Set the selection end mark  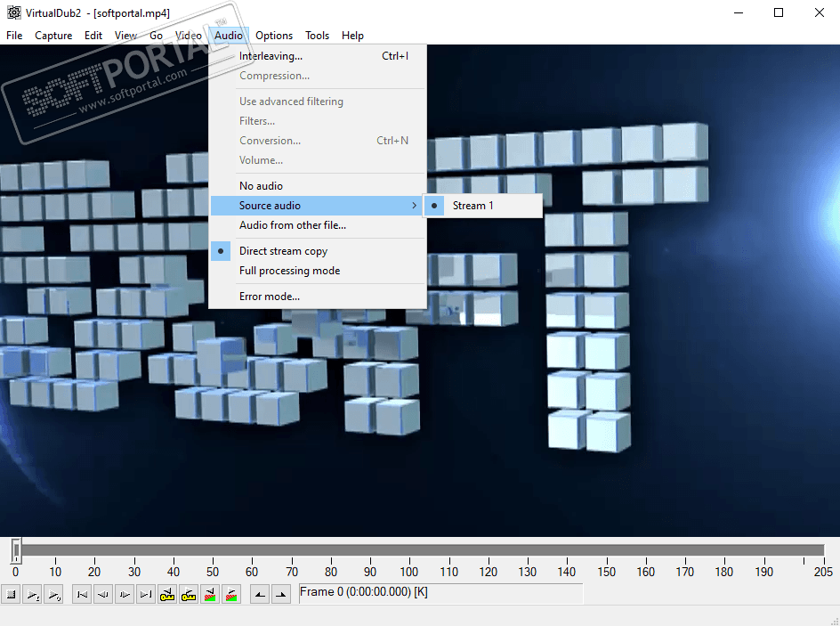click(281, 594)
